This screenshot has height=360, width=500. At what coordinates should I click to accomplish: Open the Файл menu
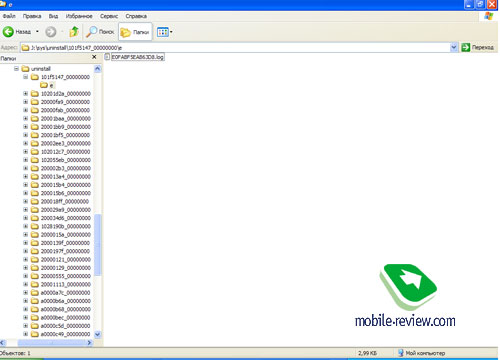coord(9,16)
